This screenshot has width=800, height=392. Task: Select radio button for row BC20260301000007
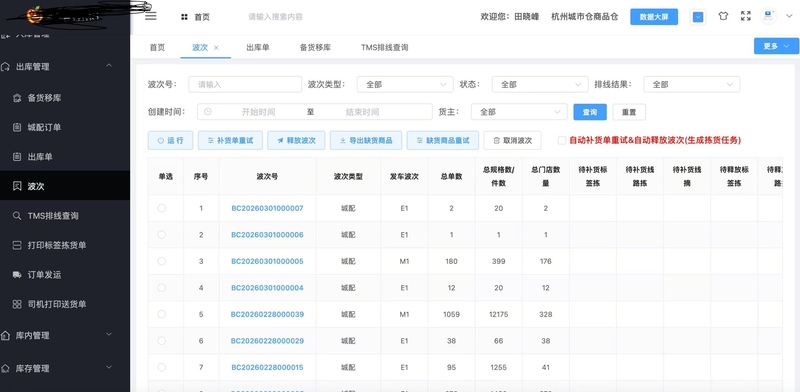point(162,208)
